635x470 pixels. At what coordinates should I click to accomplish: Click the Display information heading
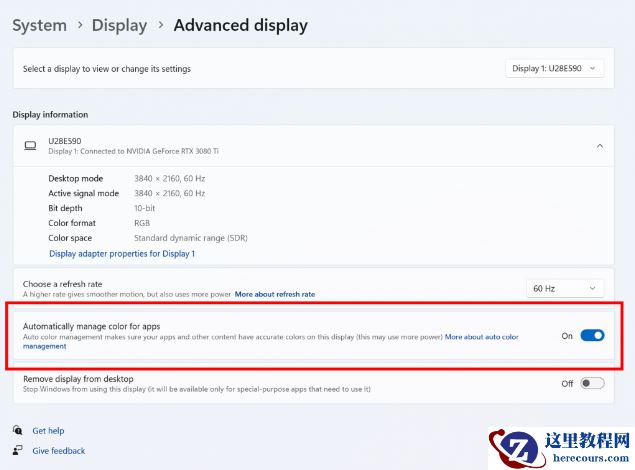tap(50, 115)
